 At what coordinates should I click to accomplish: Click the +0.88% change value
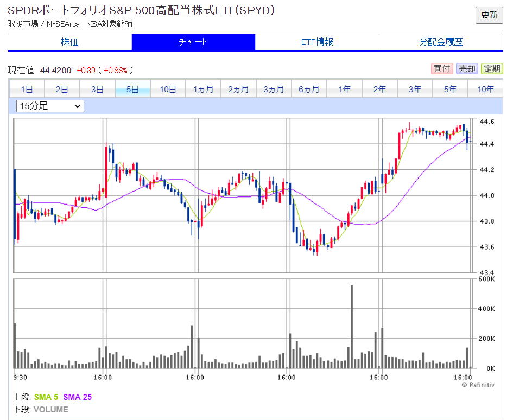click(116, 71)
